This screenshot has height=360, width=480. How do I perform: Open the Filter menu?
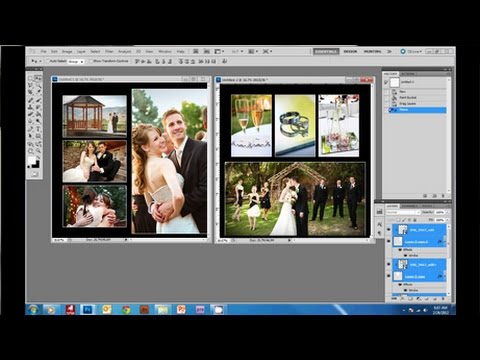tap(109, 51)
